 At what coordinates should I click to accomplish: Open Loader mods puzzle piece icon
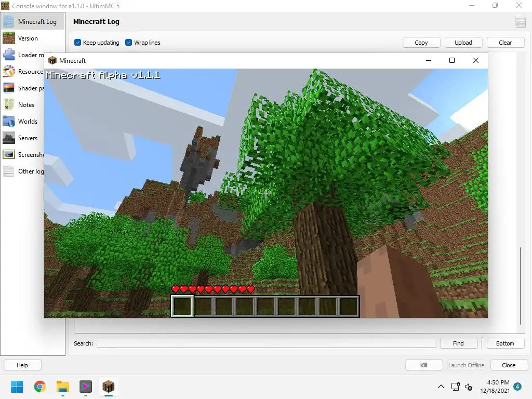[8, 55]
